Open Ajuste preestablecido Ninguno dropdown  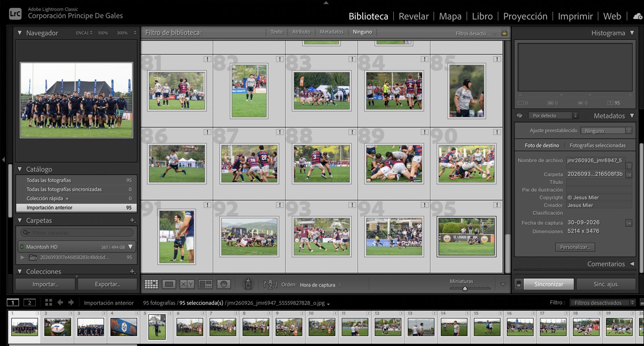pyautogui.click(x=607, y=131)
